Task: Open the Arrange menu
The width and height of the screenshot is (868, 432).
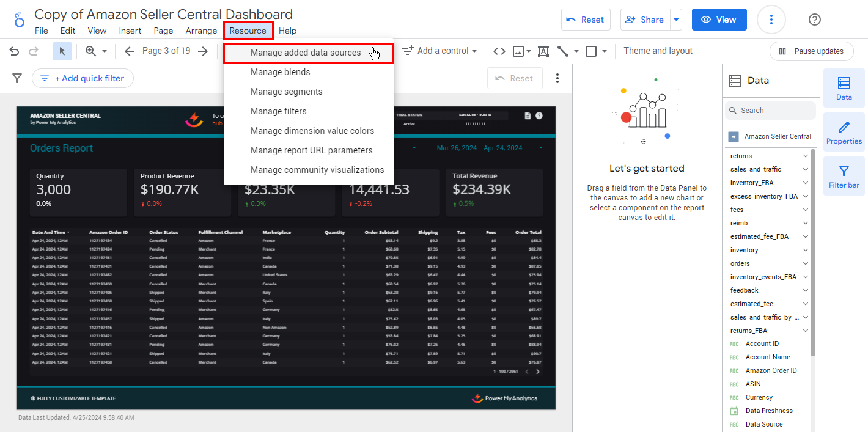Action: coord(201,31)
